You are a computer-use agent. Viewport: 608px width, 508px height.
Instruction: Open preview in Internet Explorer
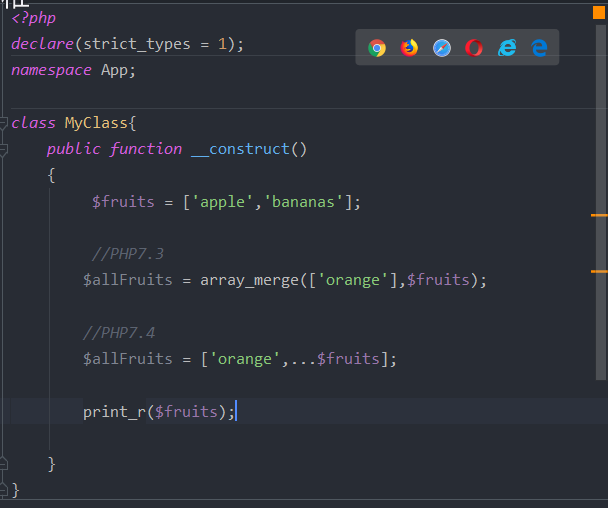(507, 48)
